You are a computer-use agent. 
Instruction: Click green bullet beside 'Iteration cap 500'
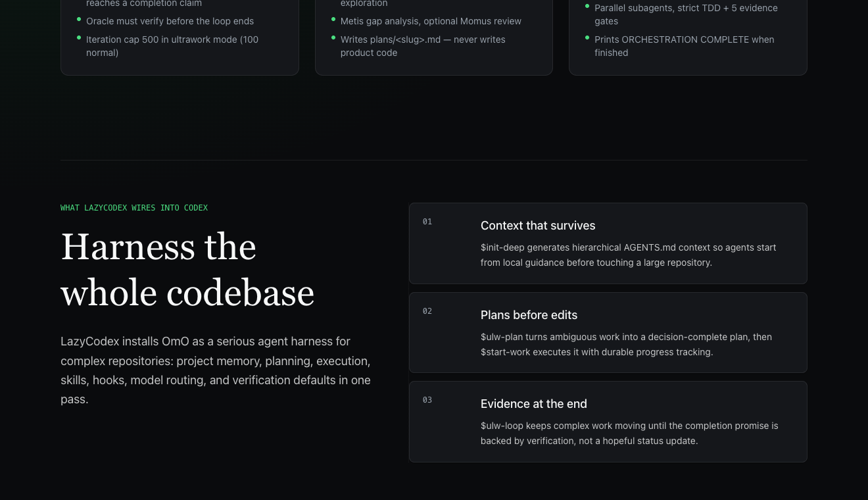pos(79,38)
